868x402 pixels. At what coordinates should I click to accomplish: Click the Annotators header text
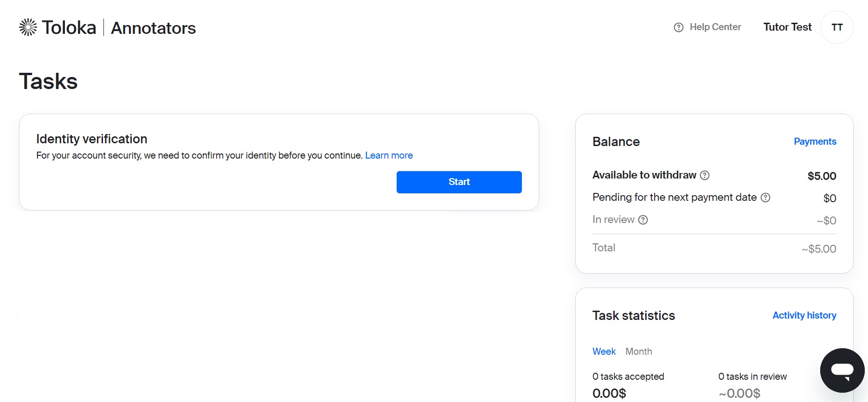click(x=154, y=28)
